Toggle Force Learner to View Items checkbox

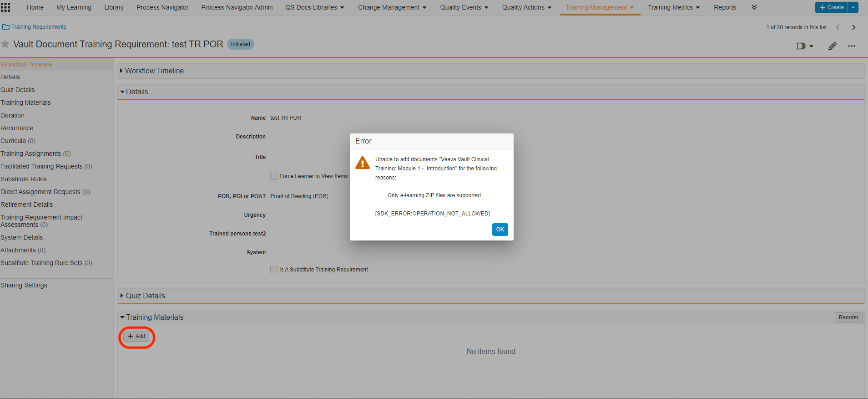[x=274, y=176]
